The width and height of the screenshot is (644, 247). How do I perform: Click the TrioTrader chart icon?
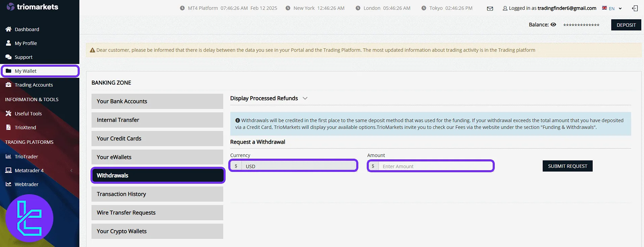pos(8,156)
